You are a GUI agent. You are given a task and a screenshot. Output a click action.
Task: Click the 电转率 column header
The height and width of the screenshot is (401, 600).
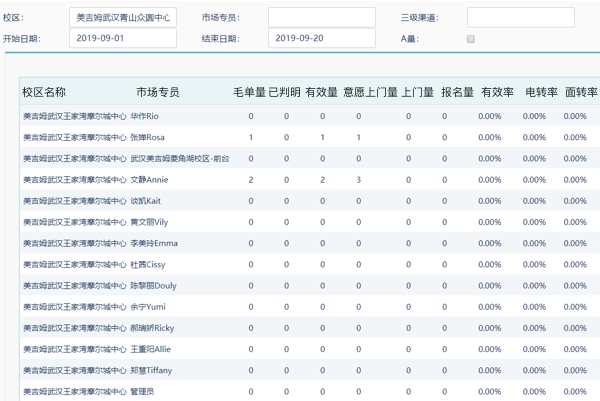click(x=541, y=92)
